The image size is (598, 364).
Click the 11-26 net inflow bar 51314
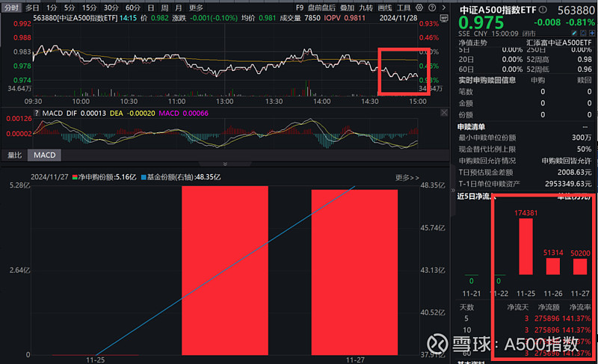point(553,266)
